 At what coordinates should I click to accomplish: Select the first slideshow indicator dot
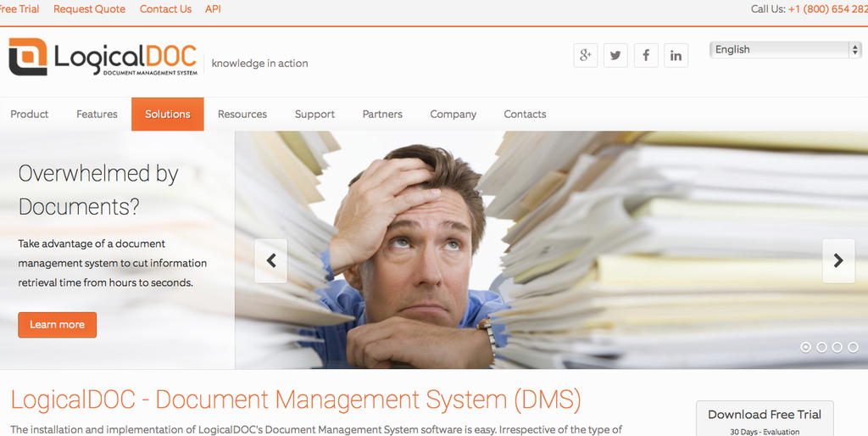coord(805,347)
